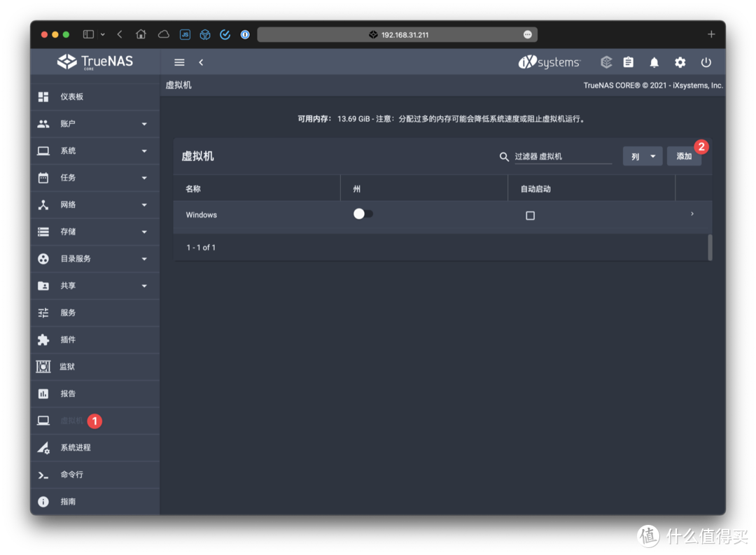Click the Network (网络) icon
Image resolution: width=756 pixels, height=555 pixels.
tap(43, 205)
